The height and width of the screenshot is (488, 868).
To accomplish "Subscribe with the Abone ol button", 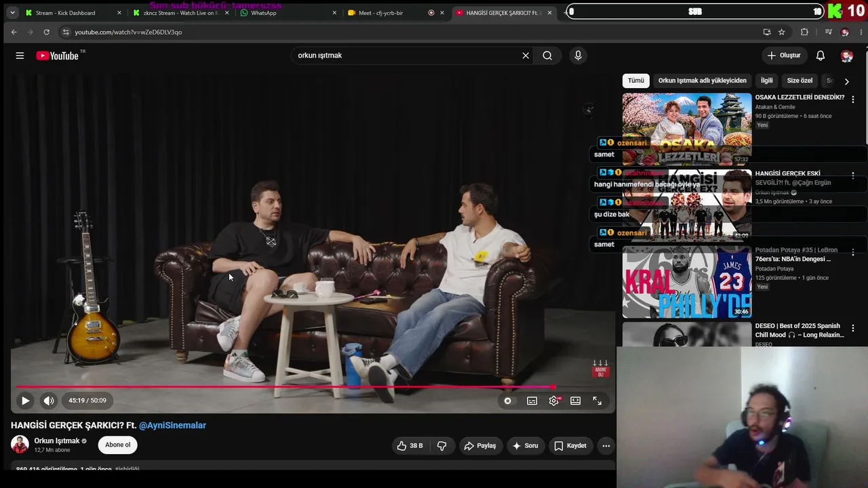I will (x=117, y=445).
